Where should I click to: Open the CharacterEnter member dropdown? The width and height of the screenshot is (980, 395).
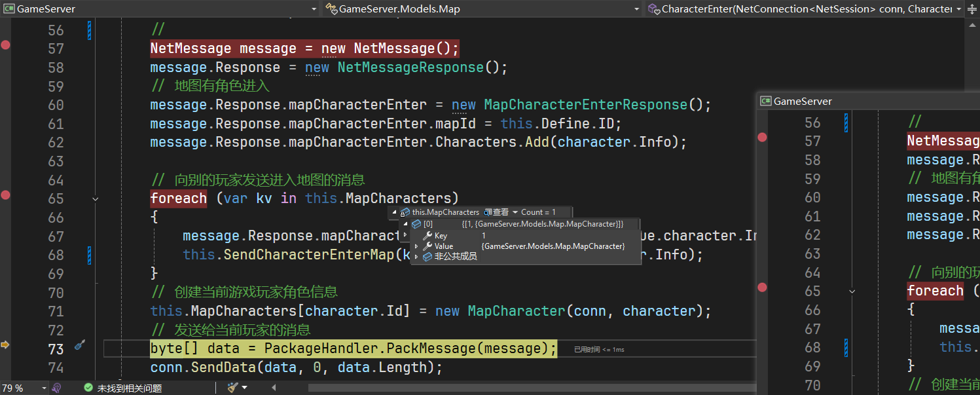click(x=959, y=9)
